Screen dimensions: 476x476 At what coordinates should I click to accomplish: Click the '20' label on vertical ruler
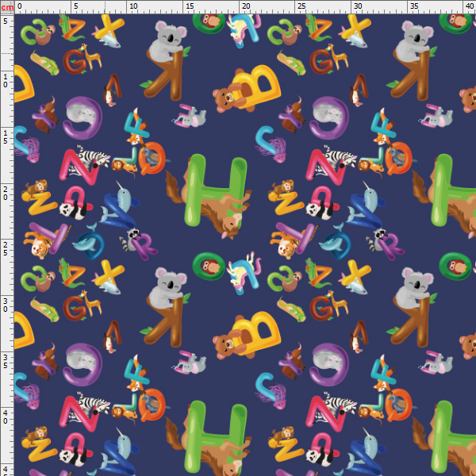pos(6,194)
